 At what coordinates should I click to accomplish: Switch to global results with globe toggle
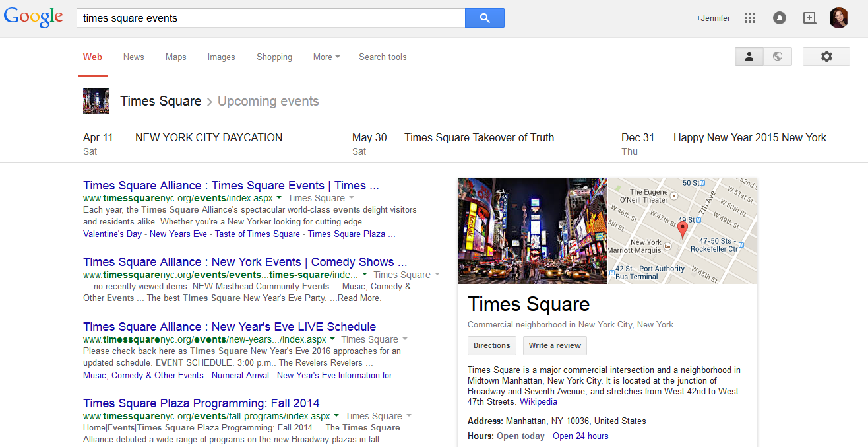[x=778, y=57]
